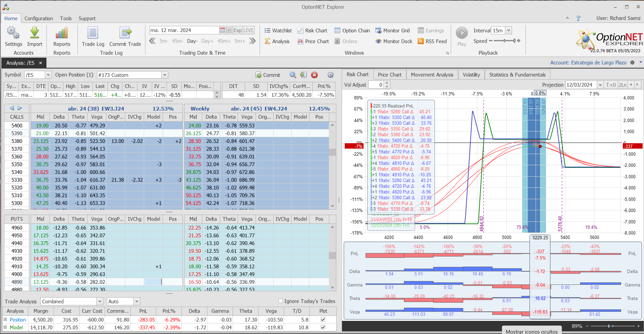Open the Settings gear in Accounts group
The image size is (644, 334).
coord(13,33)
